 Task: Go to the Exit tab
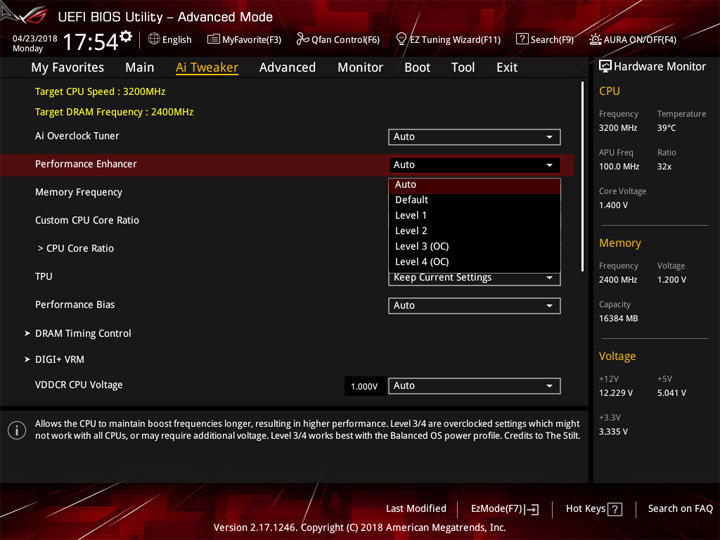point(506,68)
